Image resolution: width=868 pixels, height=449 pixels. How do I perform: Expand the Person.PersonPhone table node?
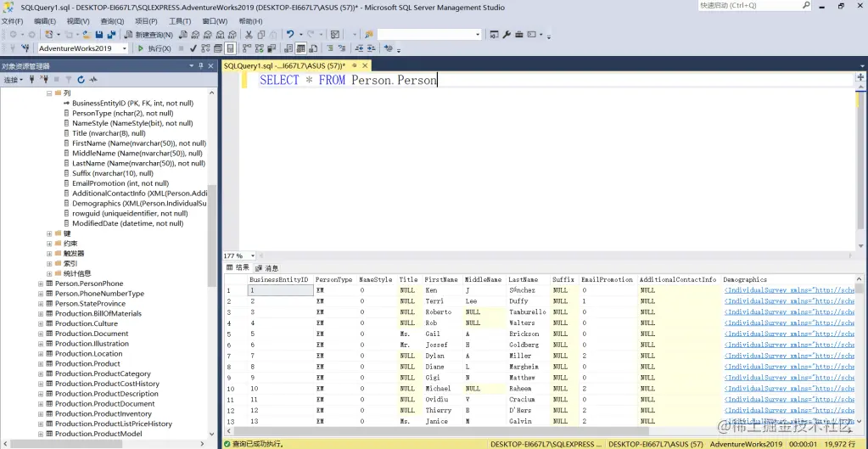click(41, 283)
